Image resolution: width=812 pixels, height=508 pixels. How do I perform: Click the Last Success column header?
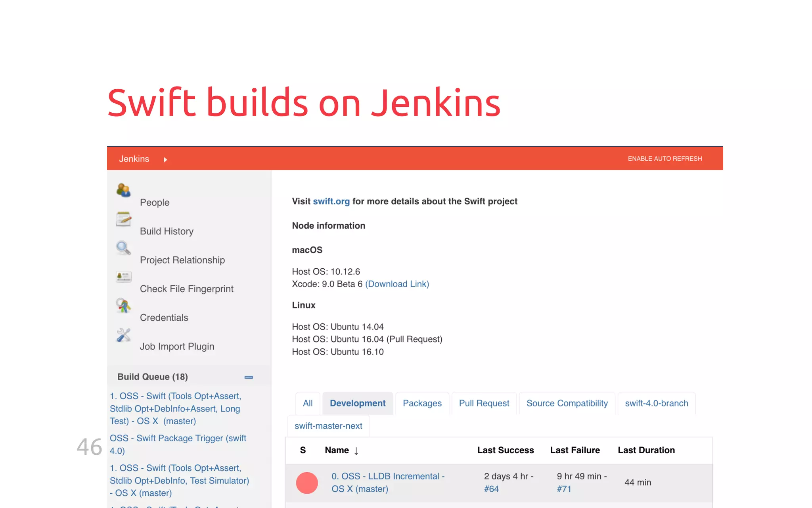[506, 450]
